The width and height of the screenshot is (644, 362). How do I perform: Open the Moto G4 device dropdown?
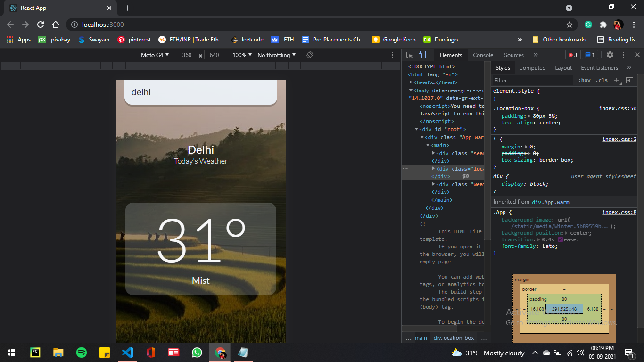pyautogui.click(x=155, y=55)
